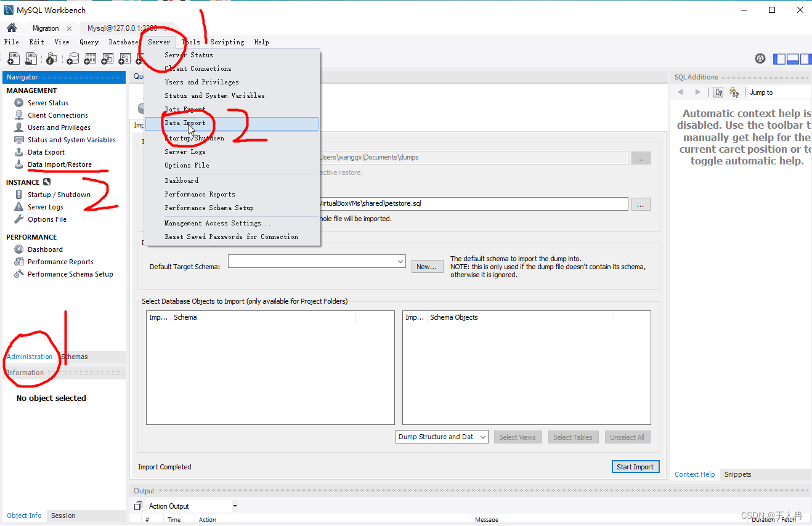
Task: Open Client Connections in Navigator
Action: (x=58, y=115)
